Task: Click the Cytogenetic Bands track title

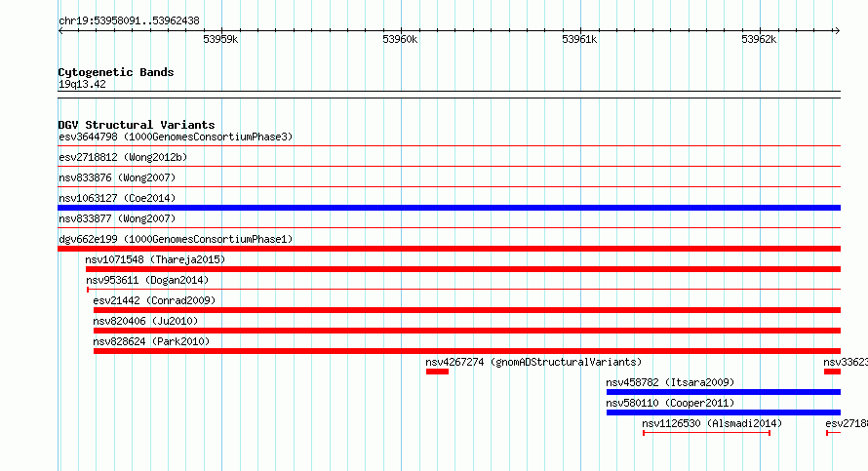Action: point(116,72)
